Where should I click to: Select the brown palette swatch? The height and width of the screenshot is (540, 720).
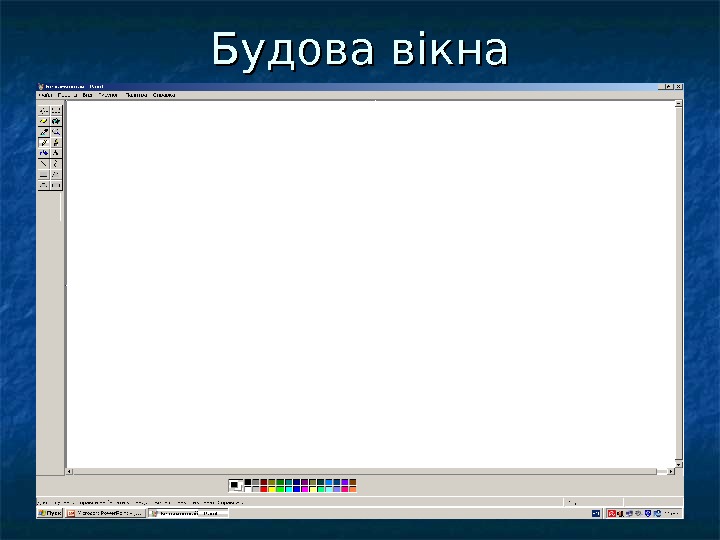(353, 482)
